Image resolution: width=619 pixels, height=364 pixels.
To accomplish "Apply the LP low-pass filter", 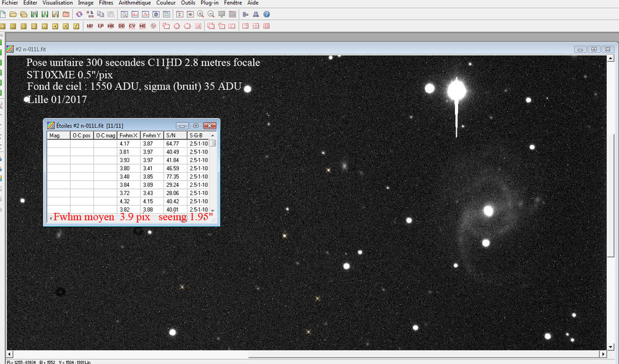I will 101,26.
